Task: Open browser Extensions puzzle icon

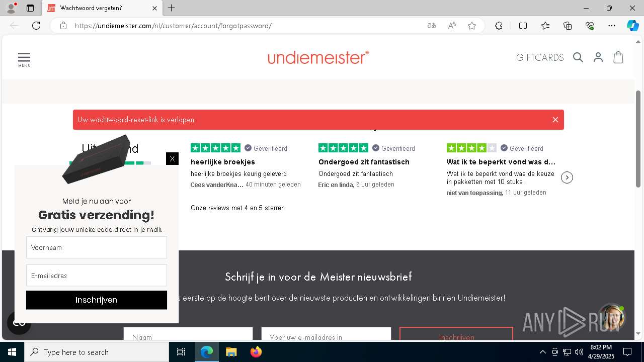Action: pyautogui.click(x=499, y=26)
